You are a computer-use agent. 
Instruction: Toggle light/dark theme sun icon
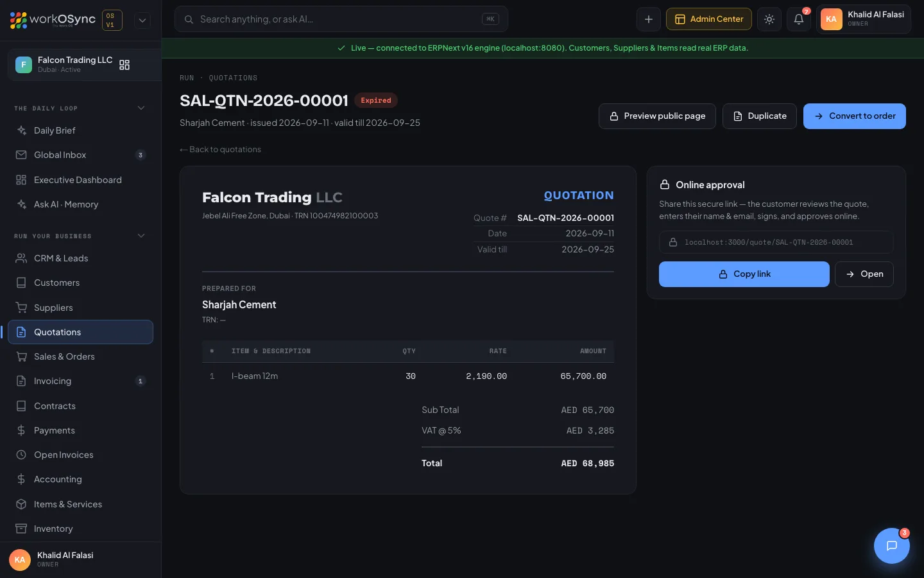point(769,19)
